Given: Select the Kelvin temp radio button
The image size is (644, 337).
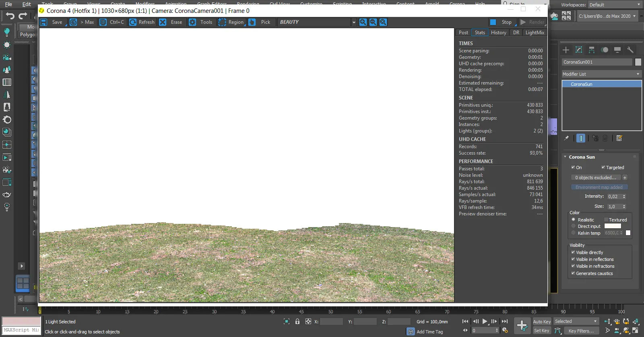Looking at the screenshot, I should pyautogui.click(x=574, y=233).
